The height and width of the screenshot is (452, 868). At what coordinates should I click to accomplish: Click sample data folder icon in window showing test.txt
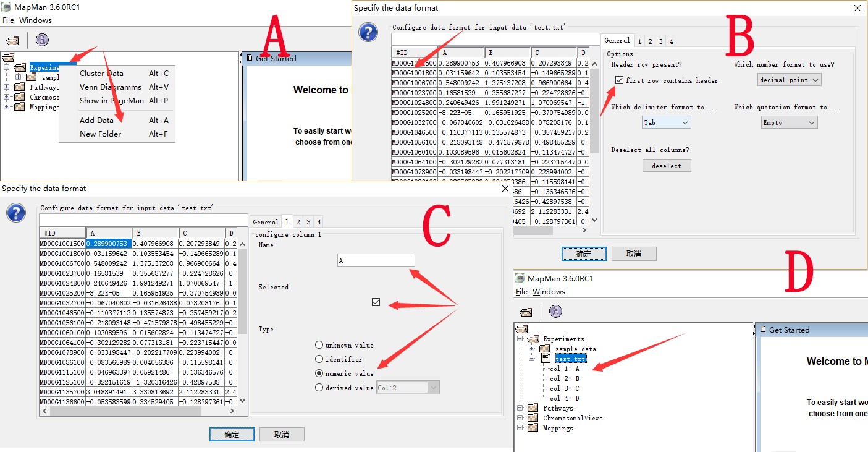545,349
